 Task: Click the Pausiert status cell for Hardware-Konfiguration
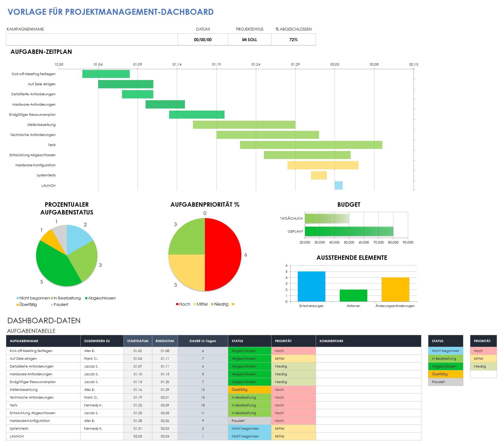(250, 421)
